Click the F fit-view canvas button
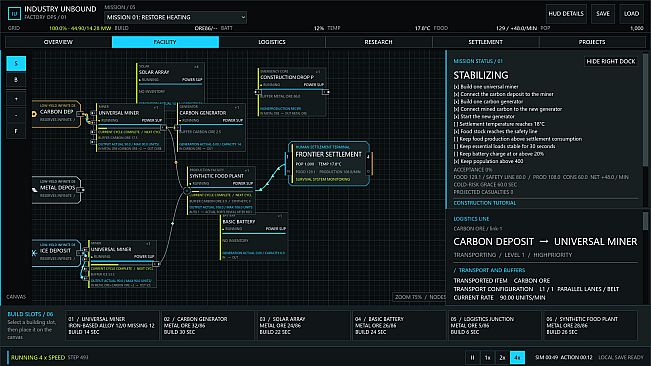 [x=16, y=131]
